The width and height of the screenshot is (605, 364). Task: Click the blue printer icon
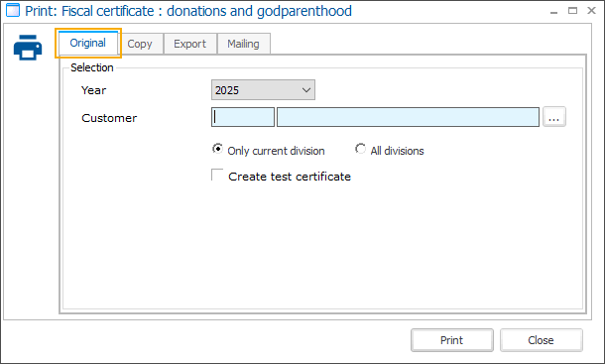28,48
